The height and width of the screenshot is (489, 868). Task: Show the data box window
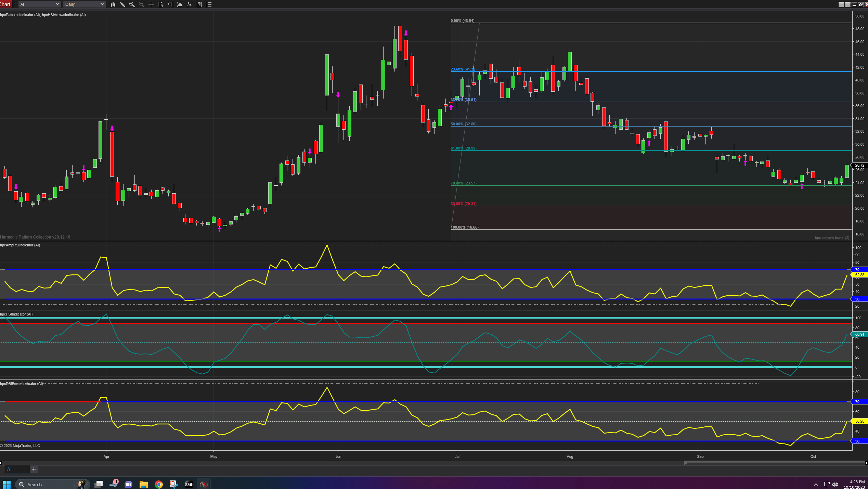click(160, 4)
